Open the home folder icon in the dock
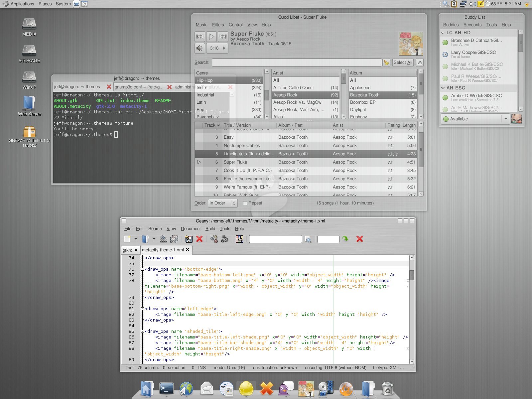Screen dimensions: 532x399 [147, 388]
